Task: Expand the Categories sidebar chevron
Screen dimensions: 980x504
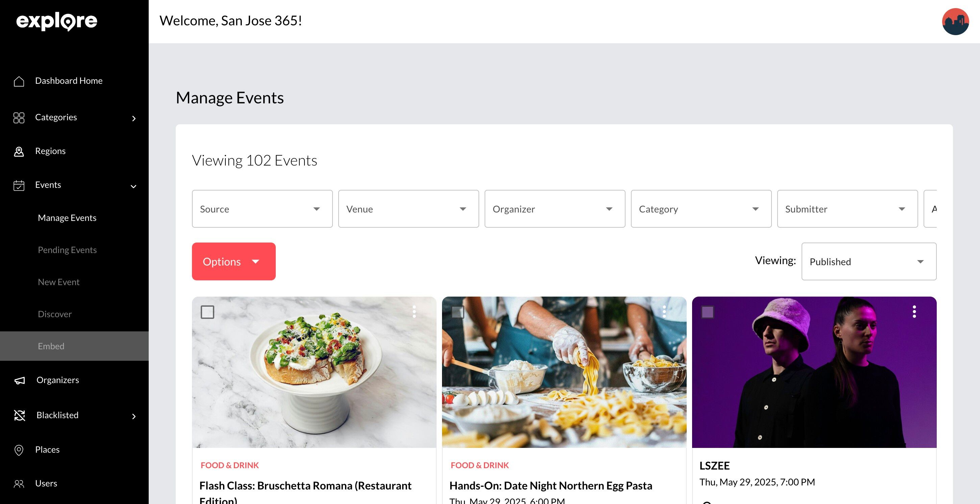Action: (133, 118)
